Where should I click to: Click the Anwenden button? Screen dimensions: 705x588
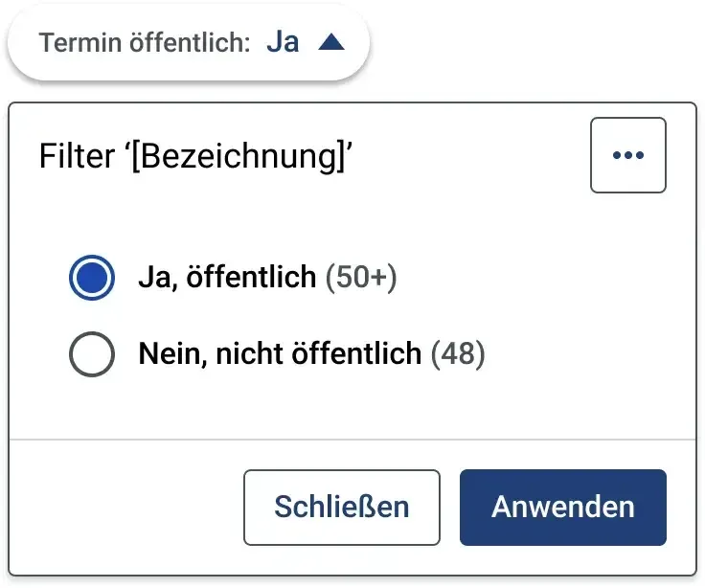[x=563, y=508]
